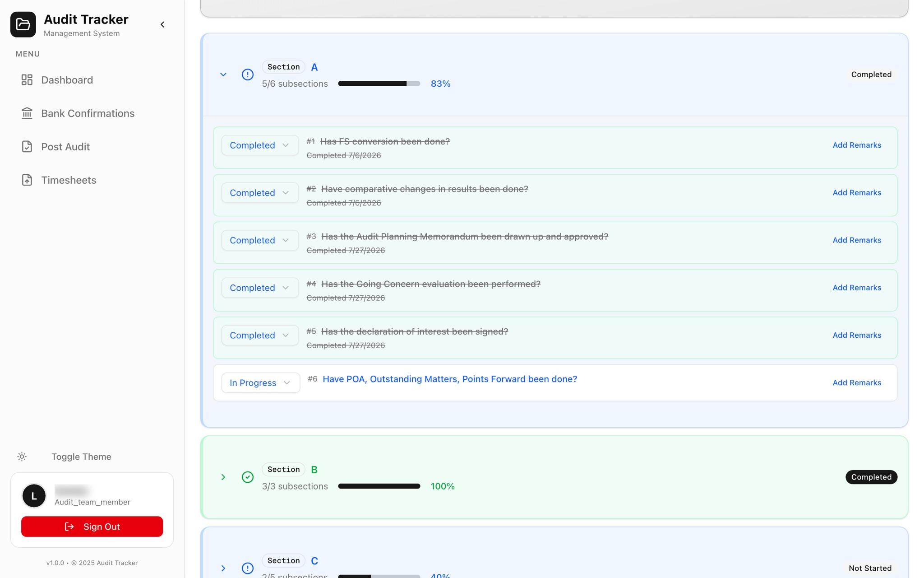Click the Post Audit file-check icon

(x=27, y=147)
